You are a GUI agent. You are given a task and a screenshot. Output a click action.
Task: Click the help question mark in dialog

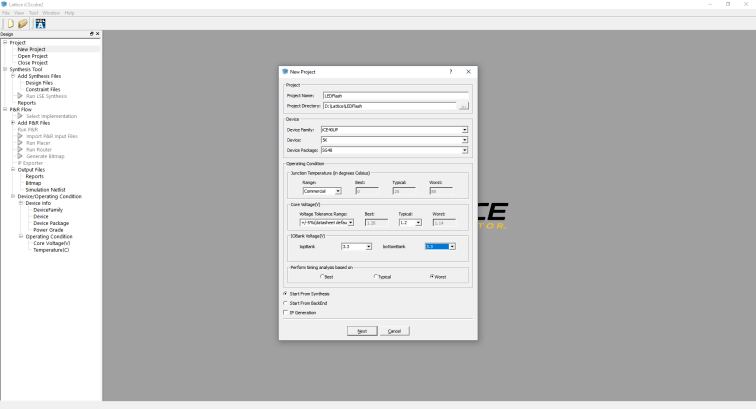click(450, 72)
